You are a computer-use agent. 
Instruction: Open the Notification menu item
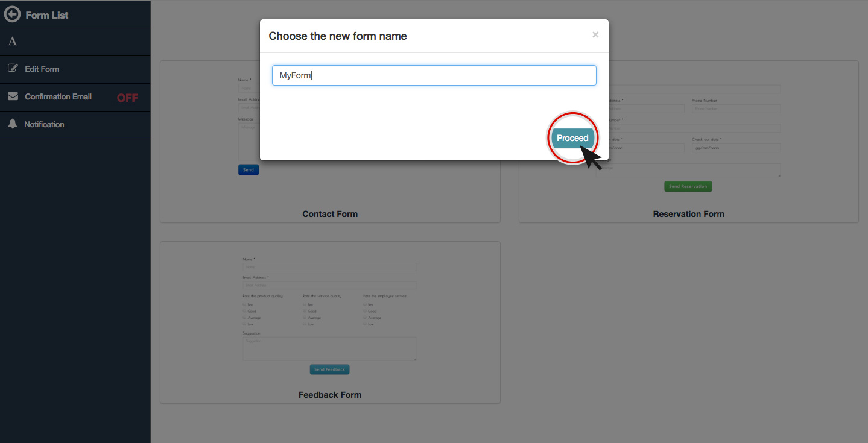pos(75,125)
